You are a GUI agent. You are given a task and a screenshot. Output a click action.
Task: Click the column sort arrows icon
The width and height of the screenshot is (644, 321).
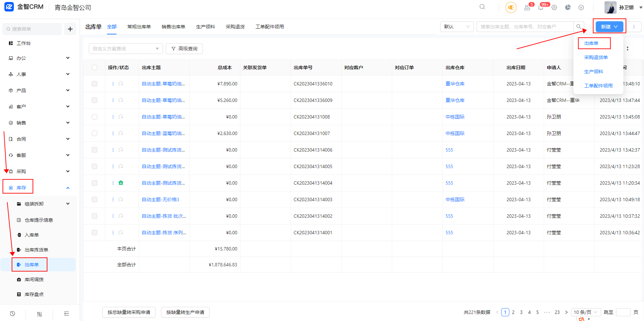(x=627, y=48)
